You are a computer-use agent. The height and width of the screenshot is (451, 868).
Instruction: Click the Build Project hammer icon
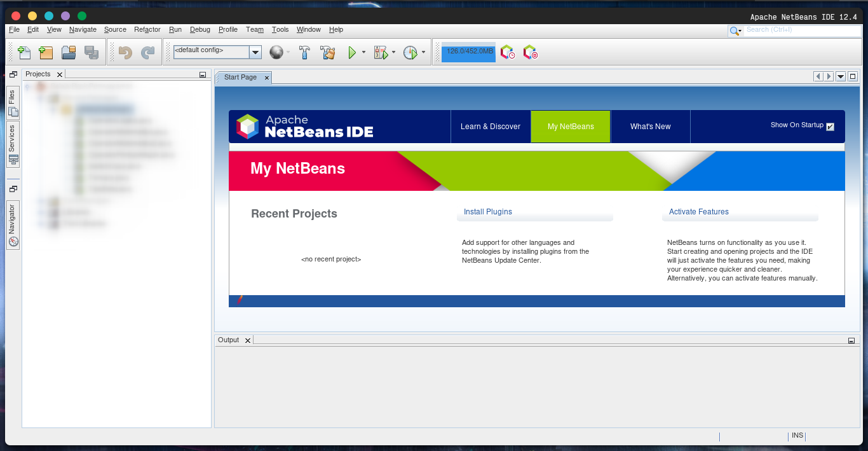coord(304,52)
